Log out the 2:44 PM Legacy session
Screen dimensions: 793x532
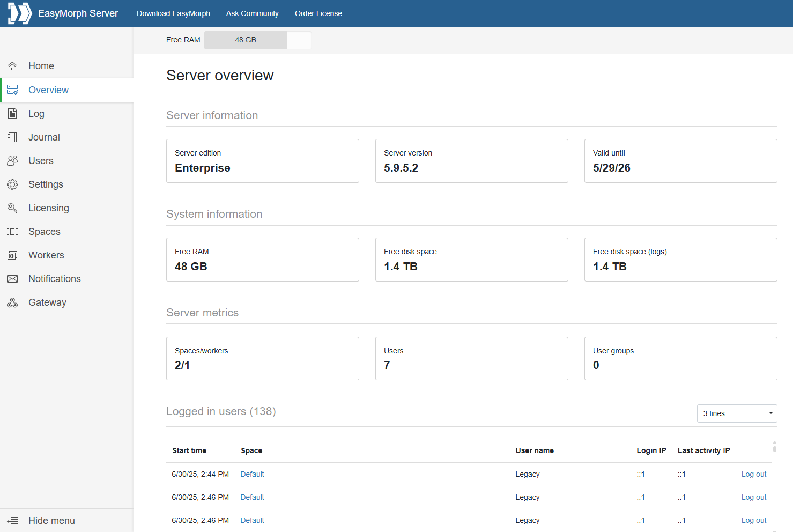[x=754, y=474]
